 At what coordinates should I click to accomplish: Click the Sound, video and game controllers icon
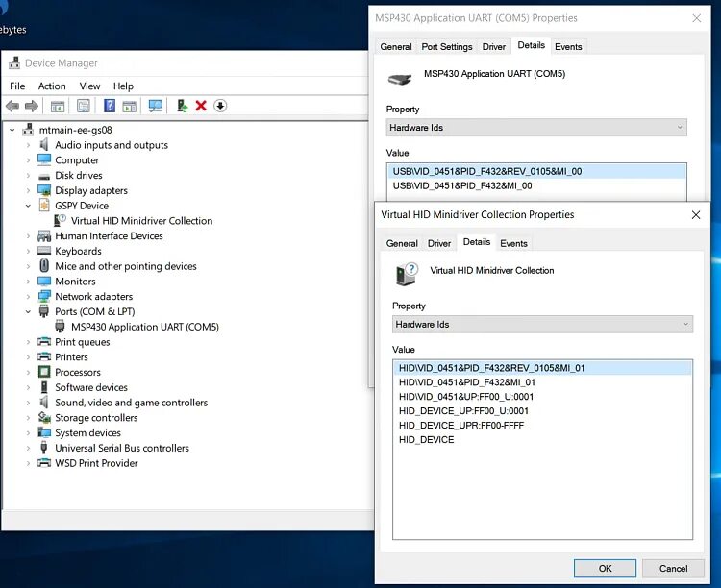[44, 402]
